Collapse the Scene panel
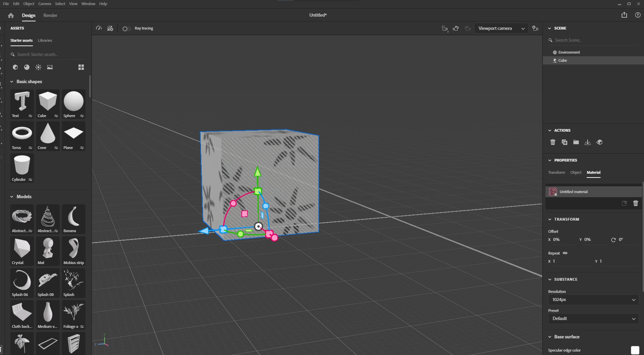This screenshot has height=355, width=644. point(550,28)
